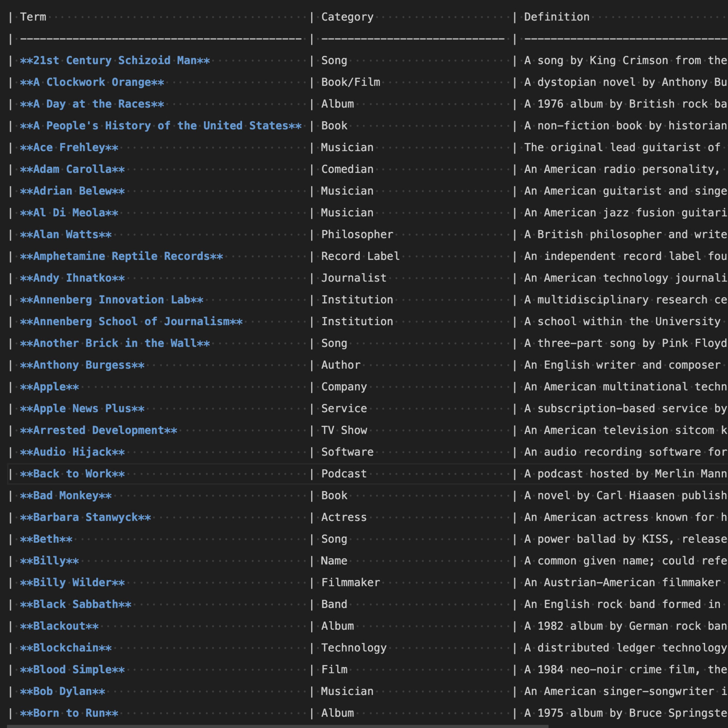This screenshot has width=728, height=728.
Task: Click the term 'Back to Work'
Action: pos(72,474)
